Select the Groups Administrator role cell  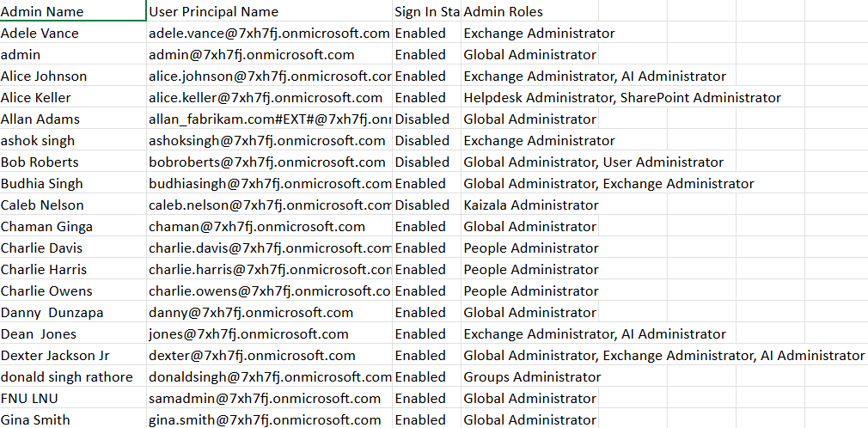(x=532, y=377)
